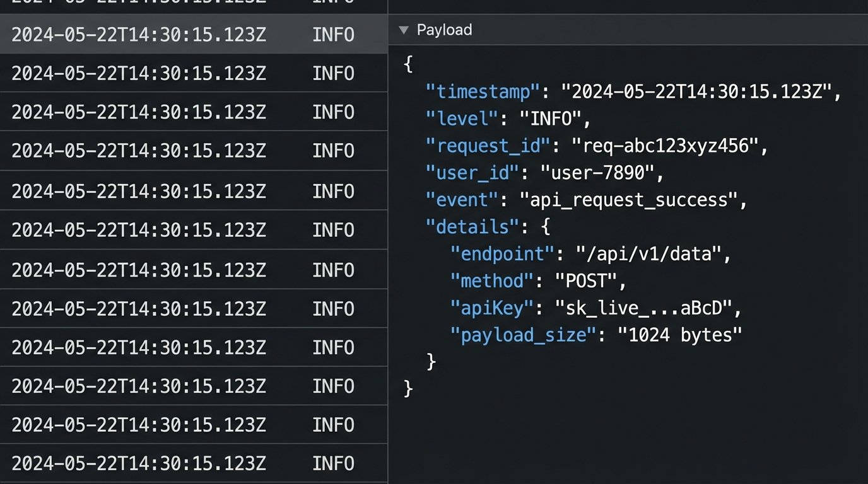Click the closing brace of the JSON payload
The image size is (868, 484).
(407, 388)
